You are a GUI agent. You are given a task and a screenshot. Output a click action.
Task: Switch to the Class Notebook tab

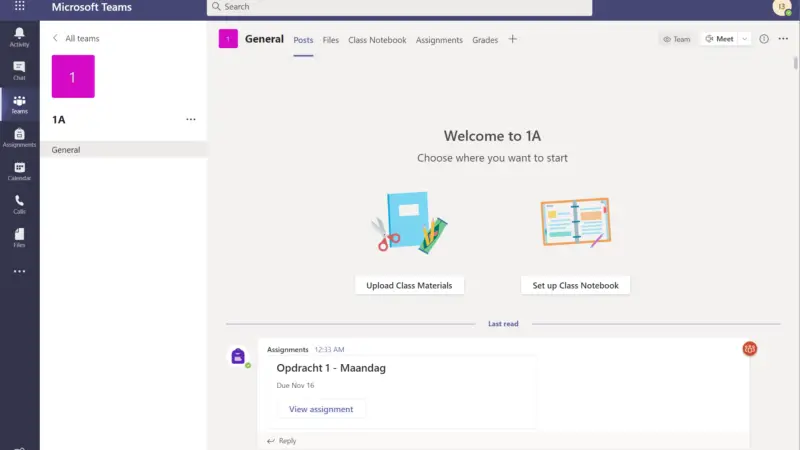click(x=377, y=40)
